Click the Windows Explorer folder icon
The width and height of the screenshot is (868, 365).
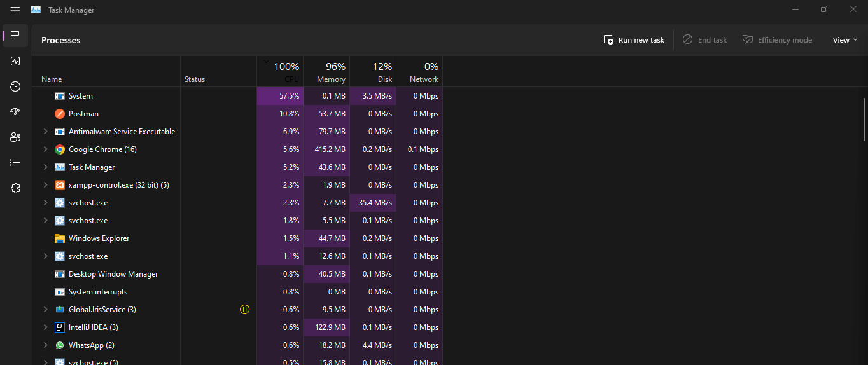pyautogui.click(x=60, y=238)
